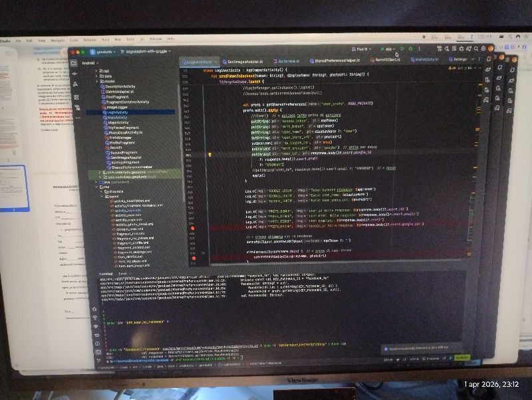The image size is (532, 400).
Task: Remove the upper red breakpoint in gutter
Action: 194,228
